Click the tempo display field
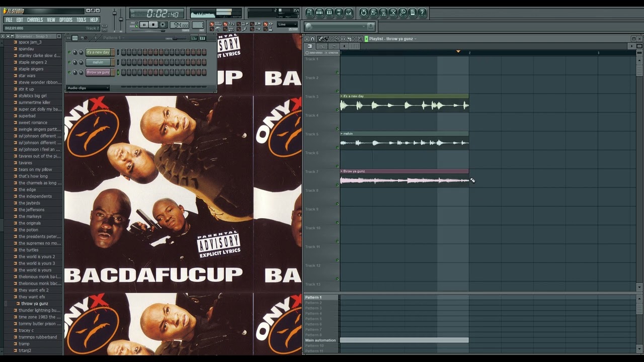This screenshot has height=362, width=644. click(x=179, y=25)
